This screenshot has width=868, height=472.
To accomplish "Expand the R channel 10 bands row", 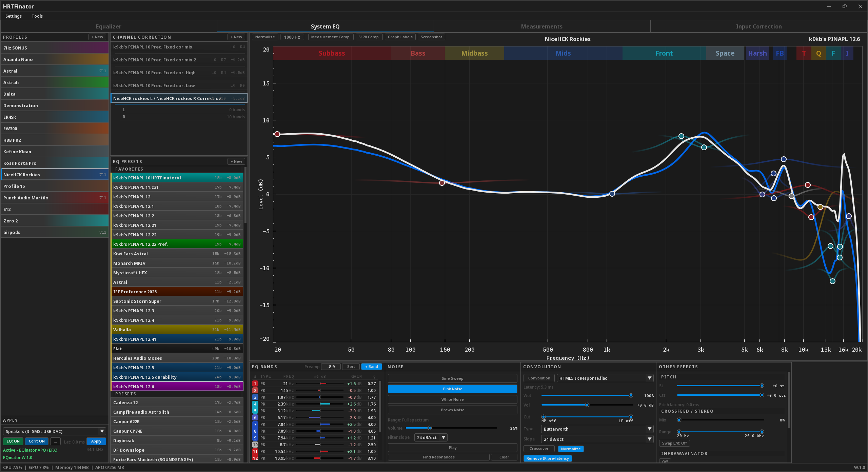I will click(183, 117).
